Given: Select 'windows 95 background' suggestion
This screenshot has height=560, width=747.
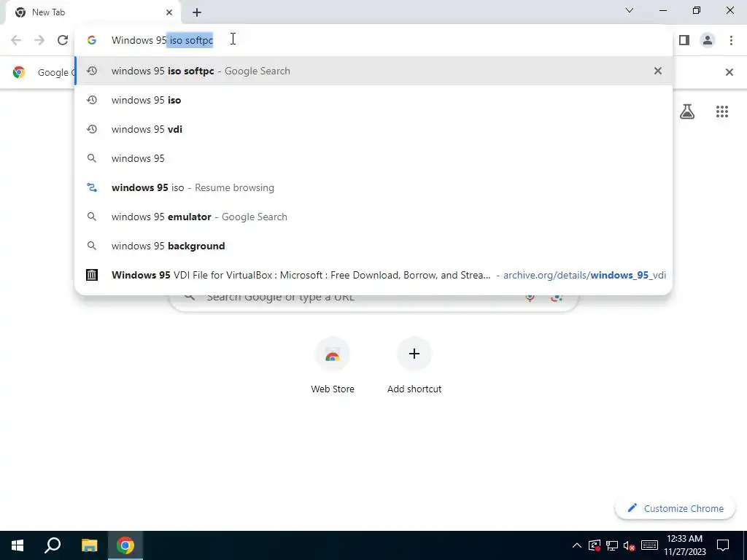Looking at the screenshot, I should (373, 246).
